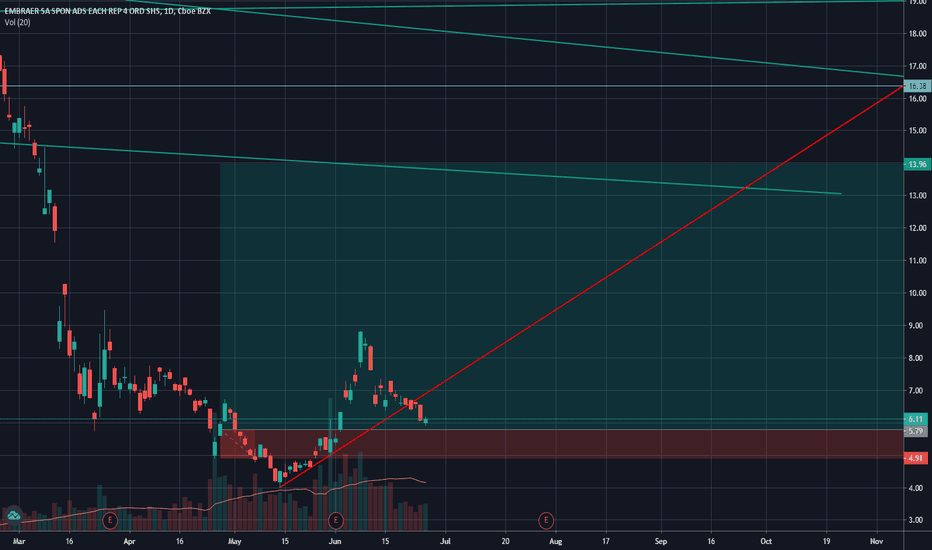The height and width of the screenshot is (550, 932).
Task: Click the Mar date on time axis
Action: tap(19, 541)
